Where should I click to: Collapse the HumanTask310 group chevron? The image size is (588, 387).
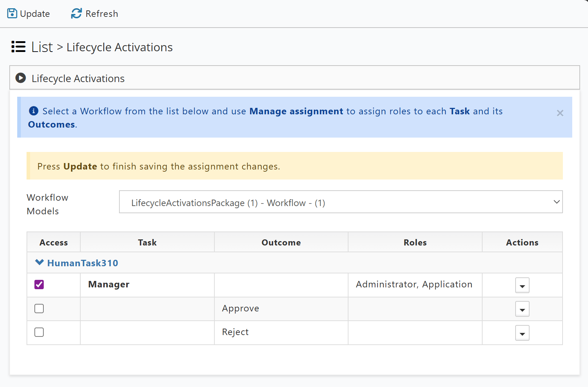[x=39, y=263]
